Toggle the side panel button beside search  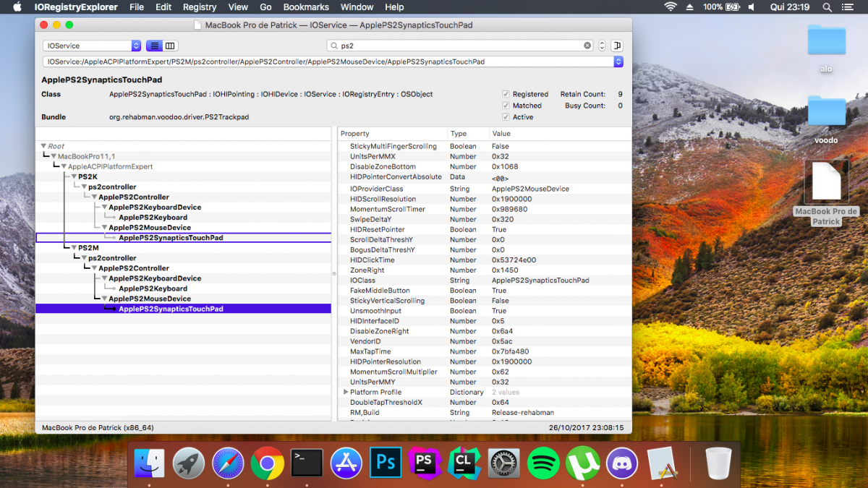(617, 46)
